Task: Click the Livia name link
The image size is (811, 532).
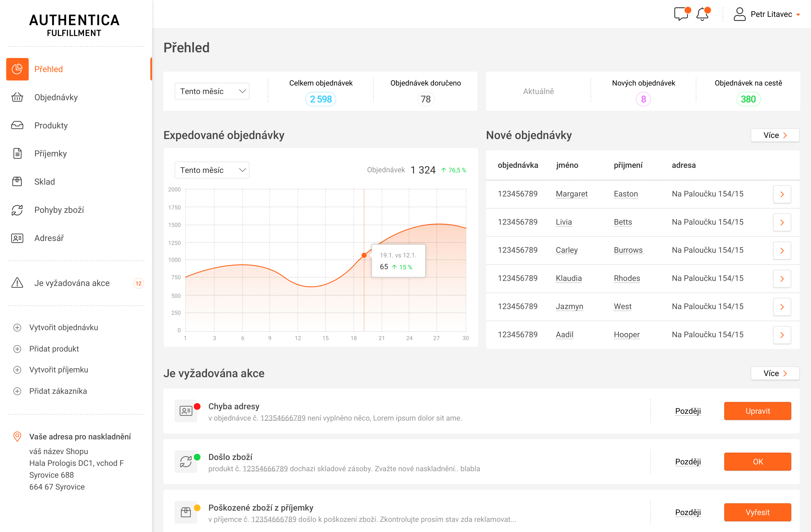Action: [x=564, y=222]
